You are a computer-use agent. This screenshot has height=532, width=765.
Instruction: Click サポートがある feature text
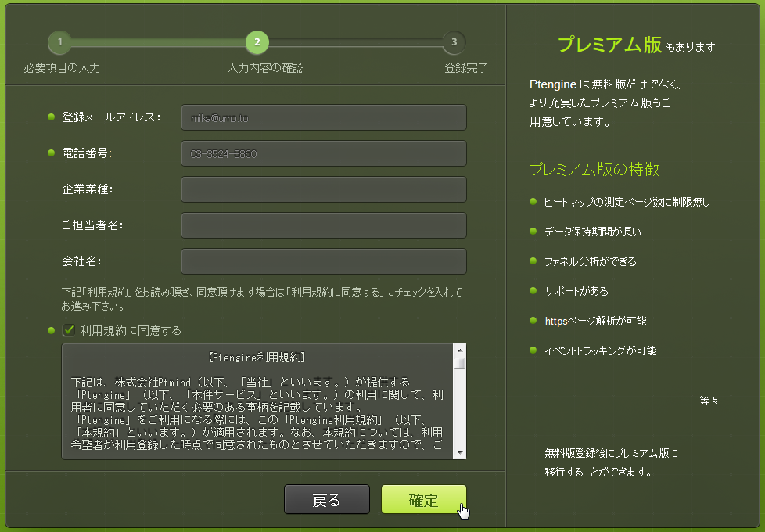coord(576,291)
